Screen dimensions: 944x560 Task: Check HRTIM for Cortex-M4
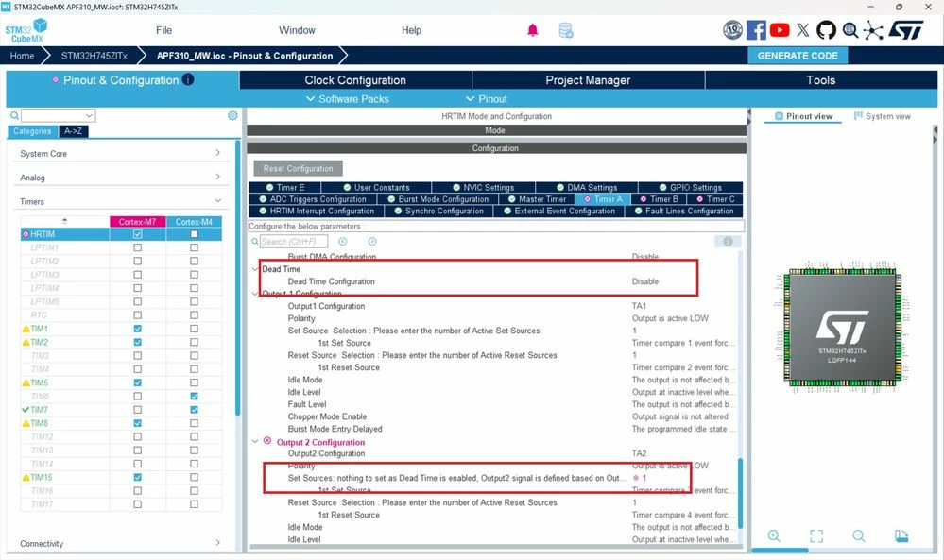coord(194,234)
